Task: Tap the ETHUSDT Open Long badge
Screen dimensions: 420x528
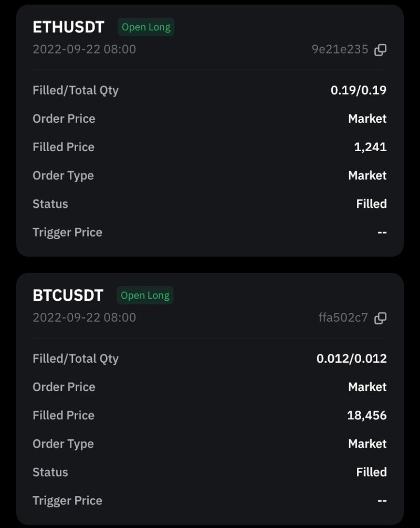Action: (146, 27)
